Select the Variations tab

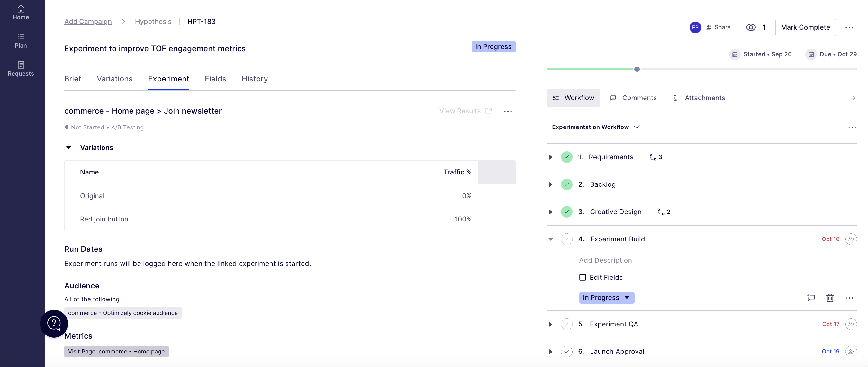[114, 78]
